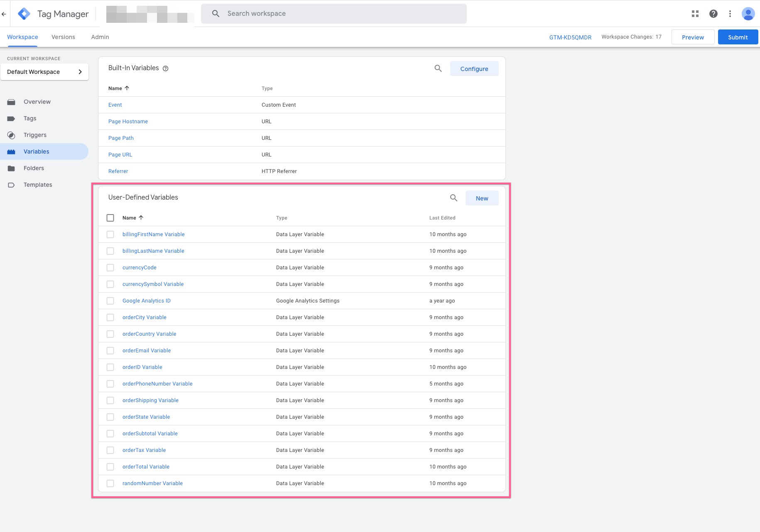760x532 pixels.
Task: Click the Overview sidebar icon
Action: coord(11,102)
